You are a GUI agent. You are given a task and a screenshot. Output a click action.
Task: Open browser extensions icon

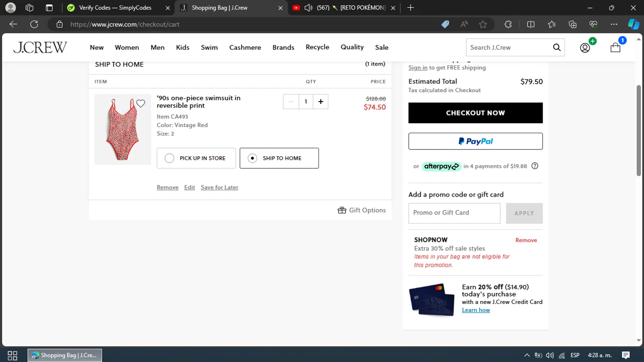point(508,24)
